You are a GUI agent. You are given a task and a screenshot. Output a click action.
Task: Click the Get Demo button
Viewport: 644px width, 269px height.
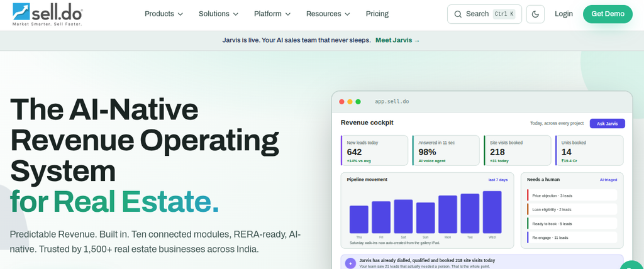608,14
